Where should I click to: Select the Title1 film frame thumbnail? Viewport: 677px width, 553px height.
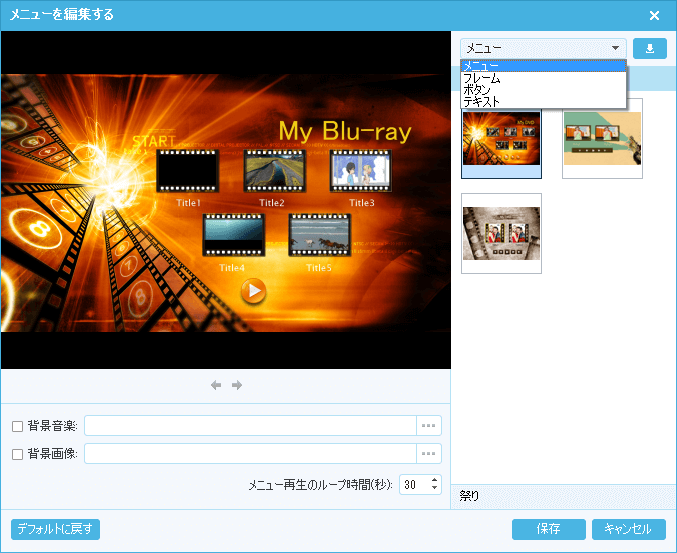coord(187,172)
